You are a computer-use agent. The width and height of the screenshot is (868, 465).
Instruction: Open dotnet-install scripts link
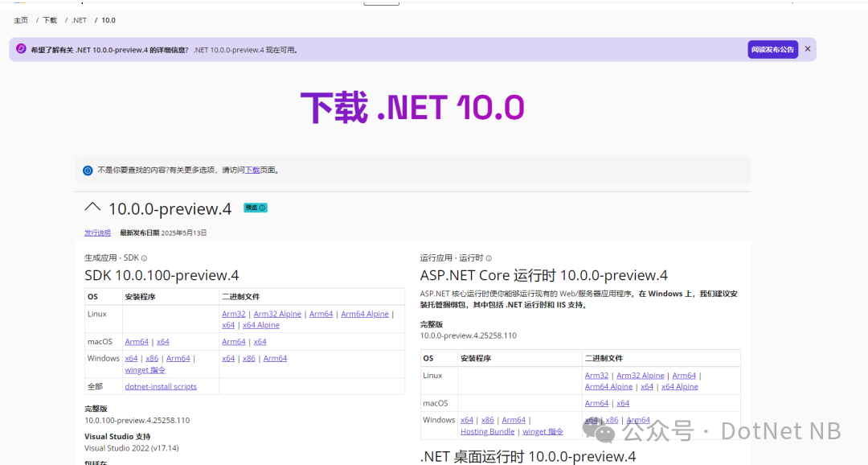pos(161,387)
